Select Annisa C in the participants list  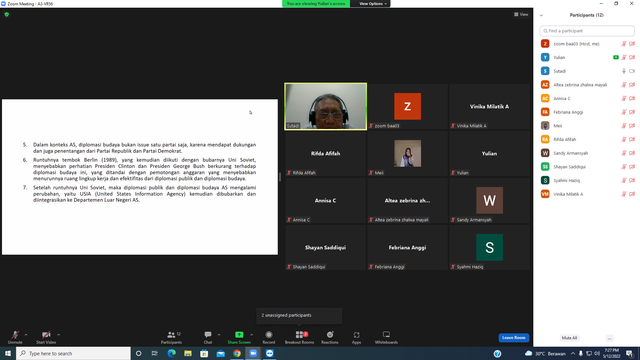pyautogui.click(x=587, y=98)
